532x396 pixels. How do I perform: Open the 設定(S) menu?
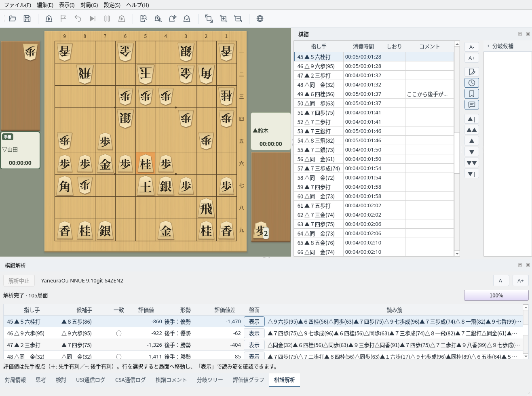(112, 5)
